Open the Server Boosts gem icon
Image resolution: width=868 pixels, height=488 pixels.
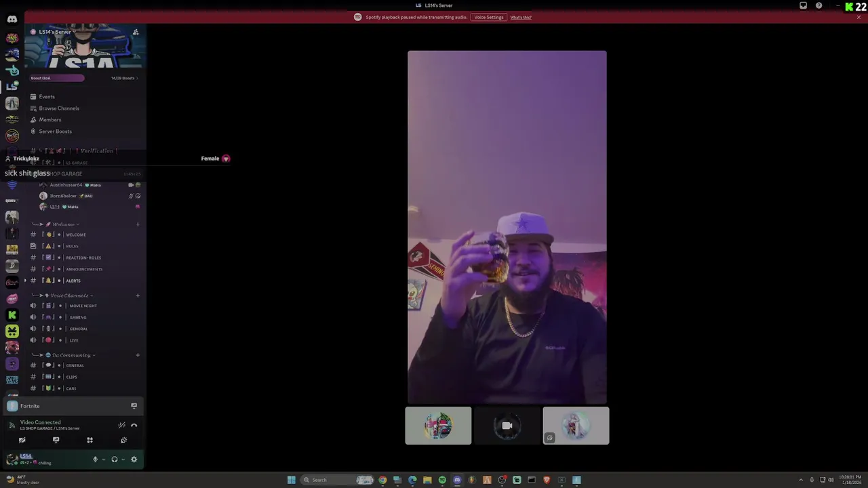tap(33, 131)
